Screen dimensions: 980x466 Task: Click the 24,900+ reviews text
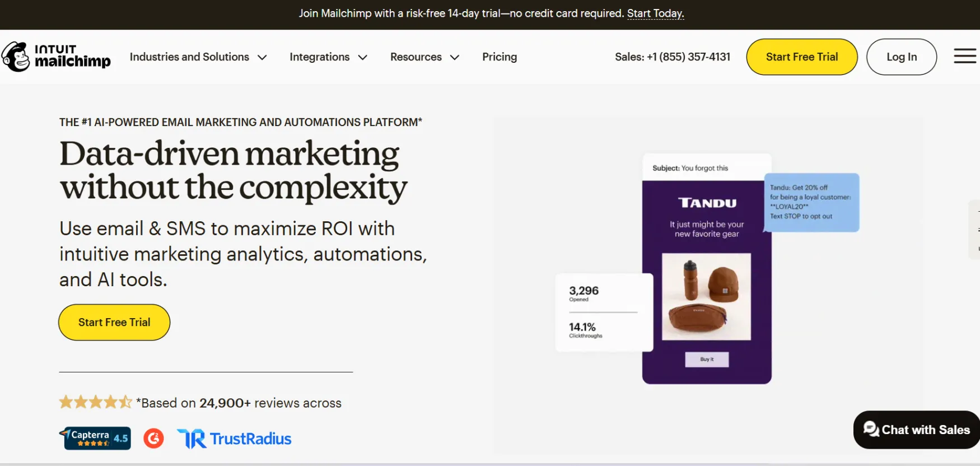pyautogui.click(x=225, y=403)
